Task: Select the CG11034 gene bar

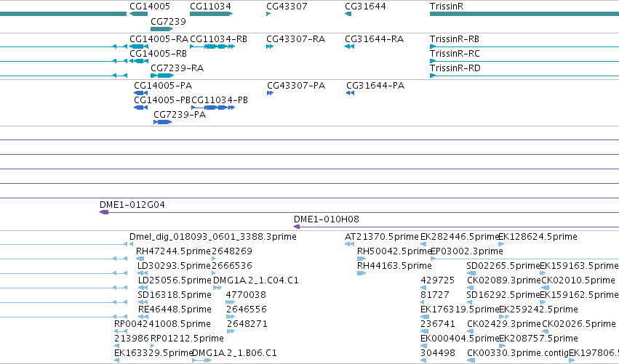Action: pyautogui.click(x=211, y=14)
